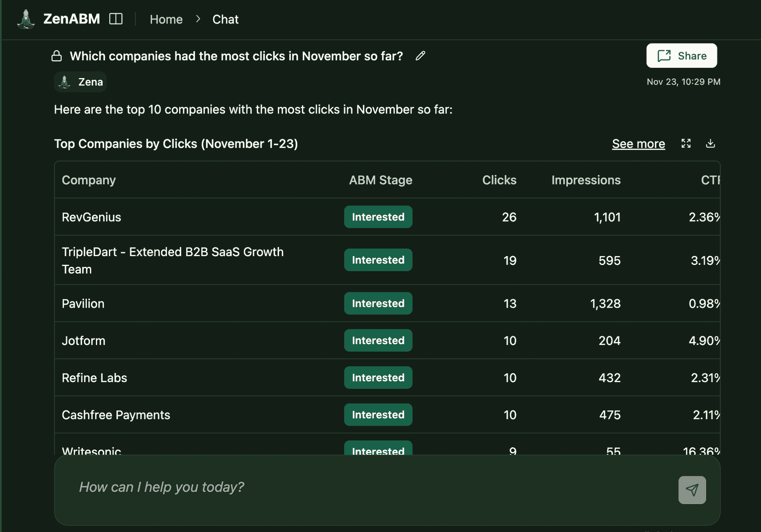Click the Share button
This screenshot has height=532, width=761.
pos(681,56)
